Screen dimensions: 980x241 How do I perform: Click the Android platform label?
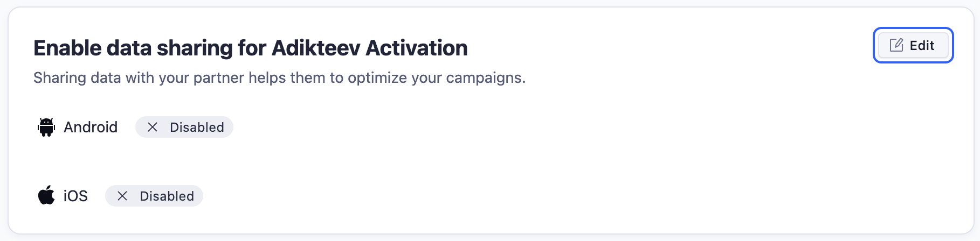pos(91,127)
